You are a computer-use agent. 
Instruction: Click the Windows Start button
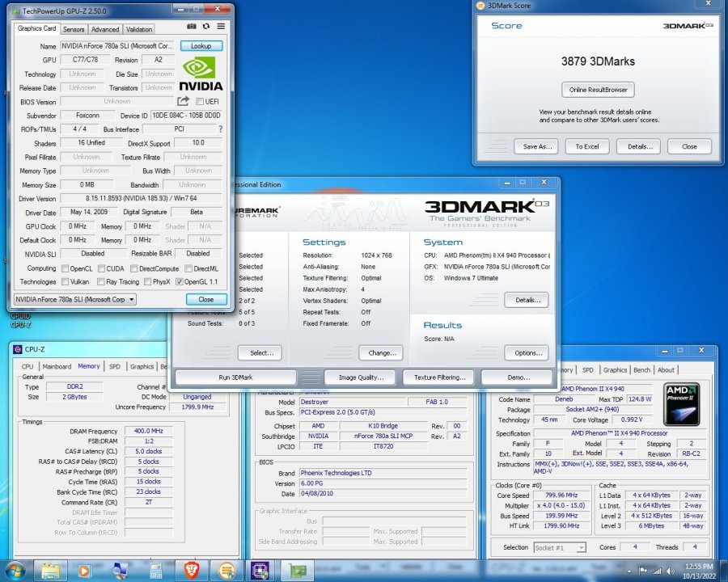[x=15, y=570]
